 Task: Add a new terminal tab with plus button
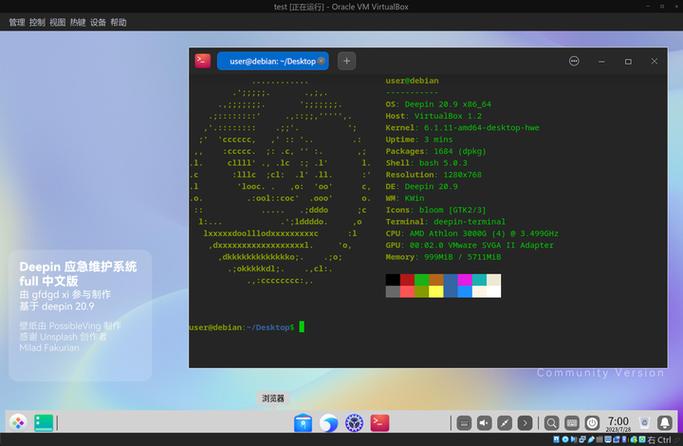(347, 61)
